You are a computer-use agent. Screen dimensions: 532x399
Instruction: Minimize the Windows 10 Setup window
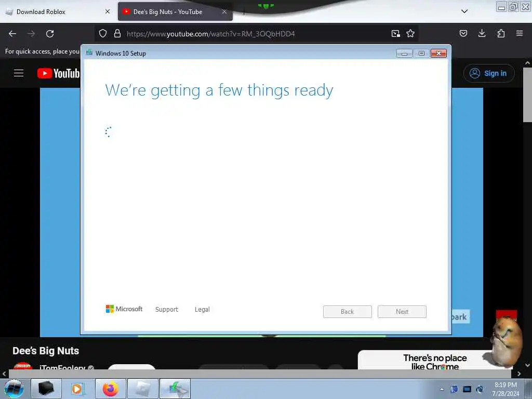tap(404, 54)
